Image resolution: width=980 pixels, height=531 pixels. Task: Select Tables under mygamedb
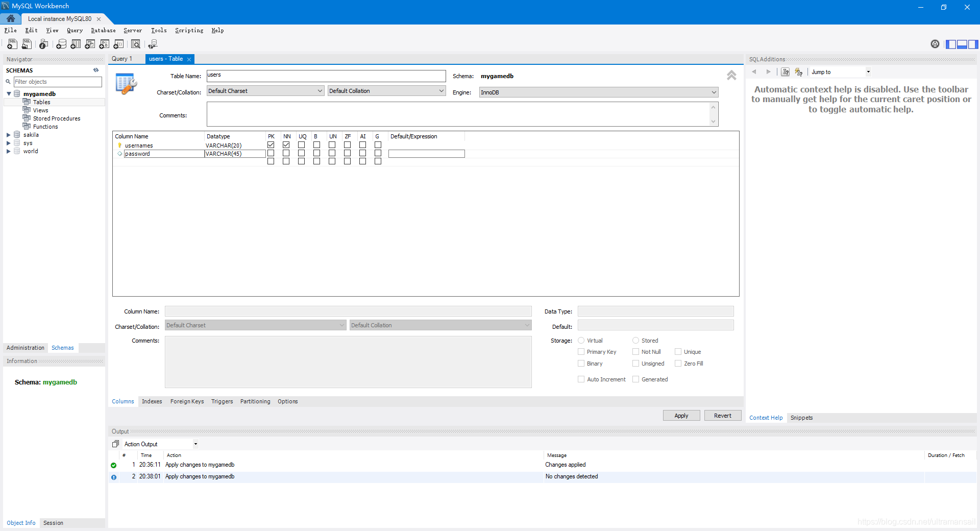[x=42, y=102]
